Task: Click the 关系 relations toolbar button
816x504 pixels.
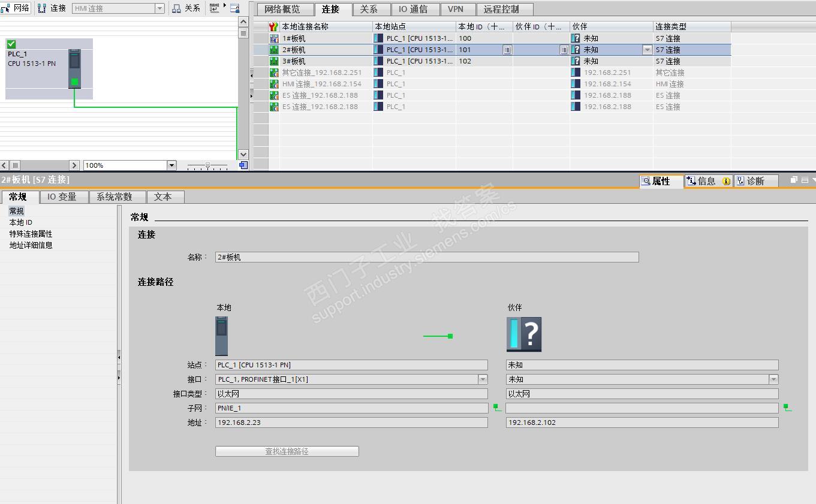Action: [x=186, y=8]
